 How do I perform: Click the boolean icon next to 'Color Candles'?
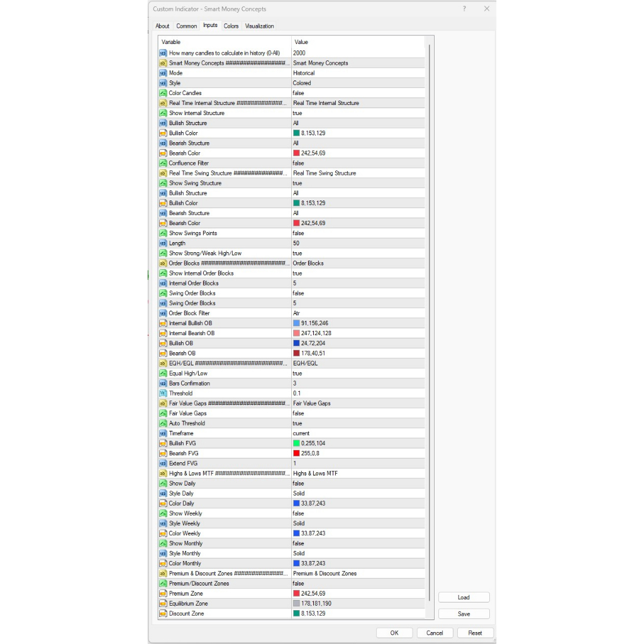click(163, 93)
